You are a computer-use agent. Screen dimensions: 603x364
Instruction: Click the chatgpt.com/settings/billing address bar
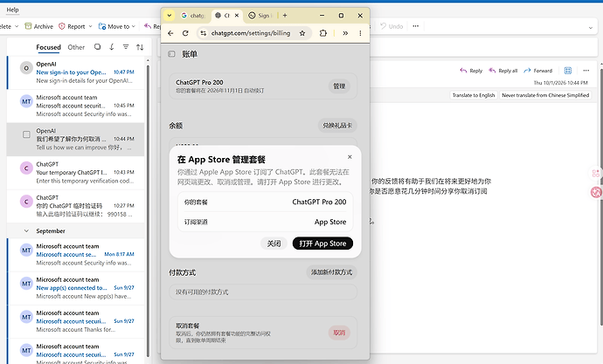(x=251, y=33)
